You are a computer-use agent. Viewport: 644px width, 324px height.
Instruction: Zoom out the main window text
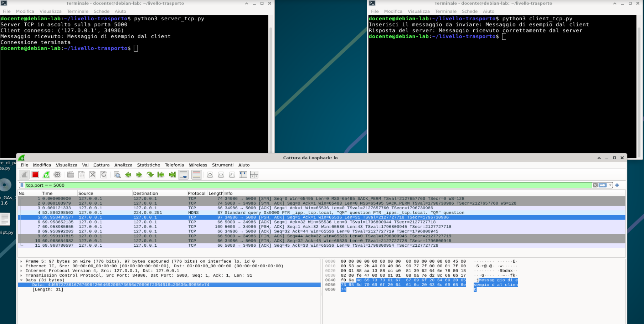[221, 175]
